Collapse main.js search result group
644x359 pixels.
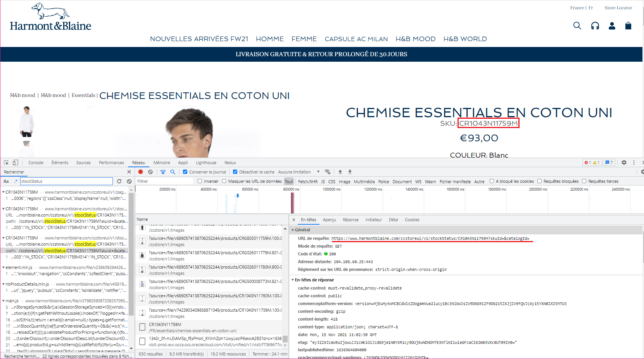pyautogui.click(x=3, y=301)
